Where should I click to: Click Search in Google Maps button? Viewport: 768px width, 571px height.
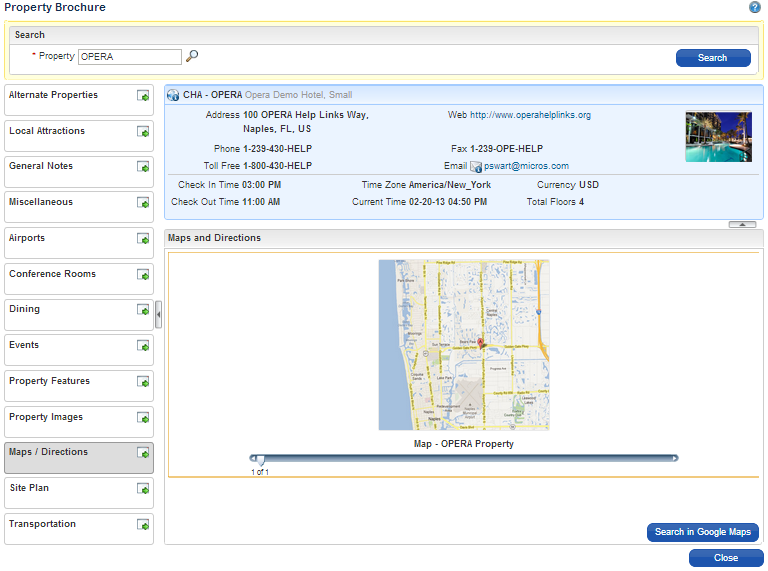pyautogui.click(x=703, y=532)
